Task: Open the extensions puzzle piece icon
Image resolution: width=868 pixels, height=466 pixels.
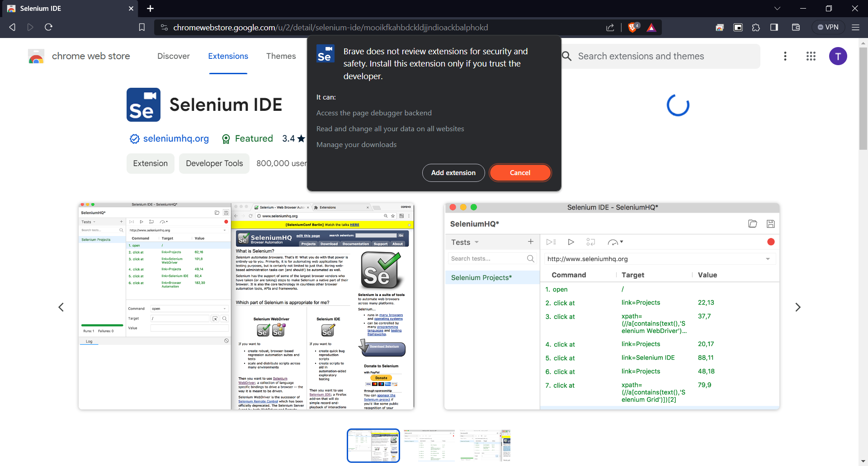Action: (756, 28)
